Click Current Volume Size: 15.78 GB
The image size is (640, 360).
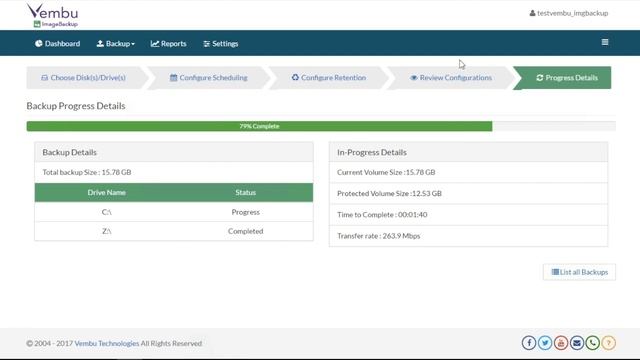(386, 172)
